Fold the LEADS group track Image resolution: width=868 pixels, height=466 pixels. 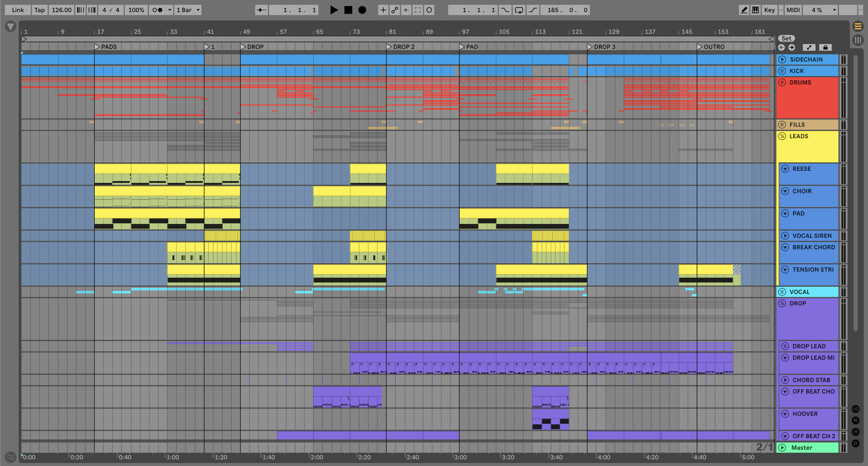click(782, 136)
